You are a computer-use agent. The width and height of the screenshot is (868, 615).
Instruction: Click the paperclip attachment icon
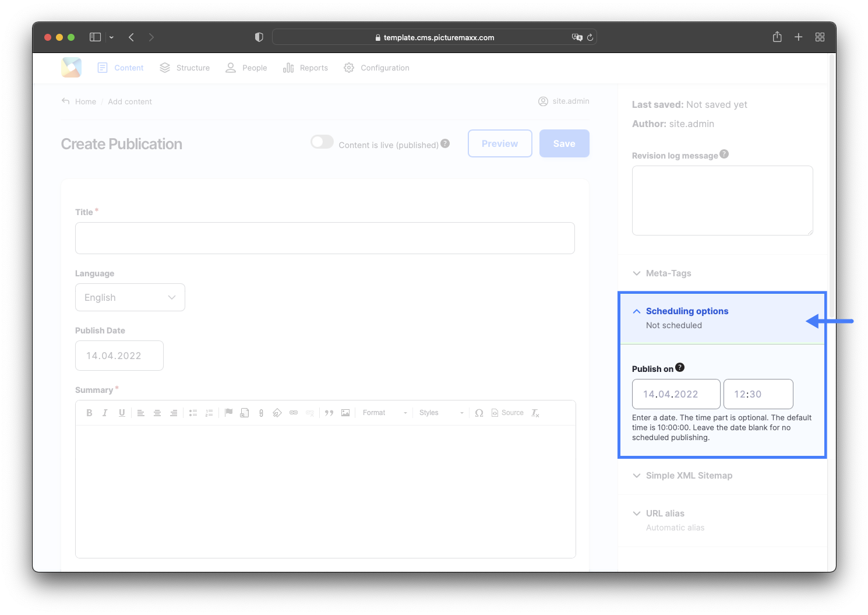click(261, 413)
